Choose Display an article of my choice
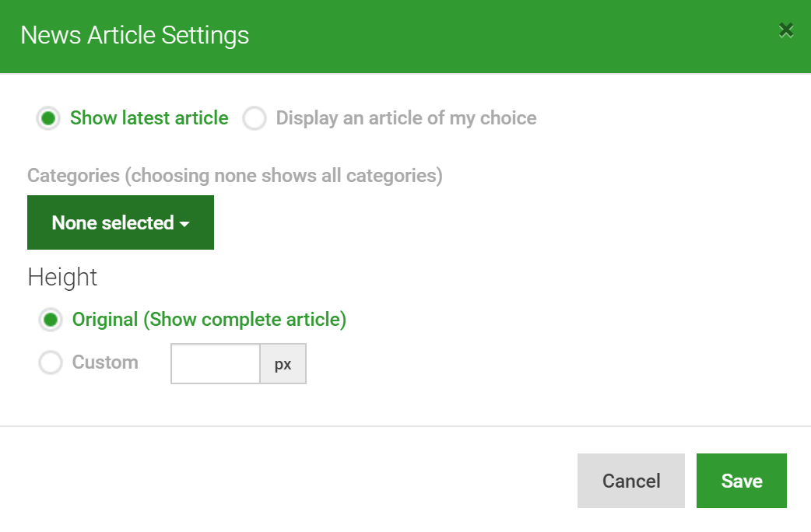Image resolution: width=811 pixels, height=532 pixels. coord(255,118)
